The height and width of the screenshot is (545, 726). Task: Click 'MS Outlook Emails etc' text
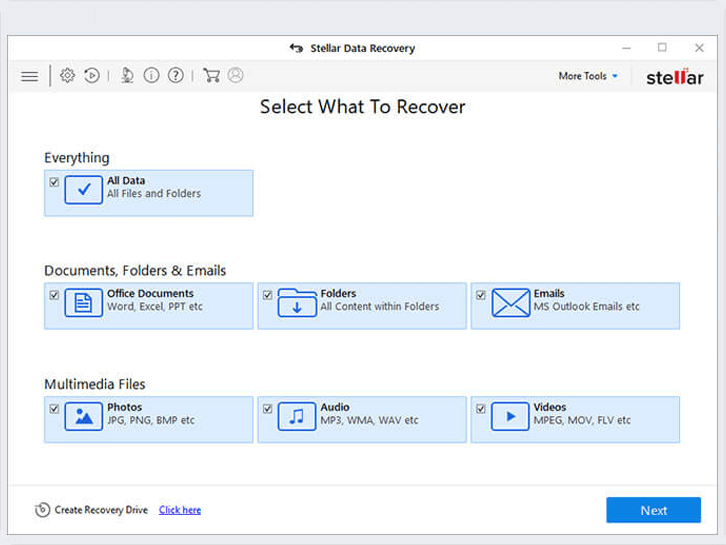(587, 307)
